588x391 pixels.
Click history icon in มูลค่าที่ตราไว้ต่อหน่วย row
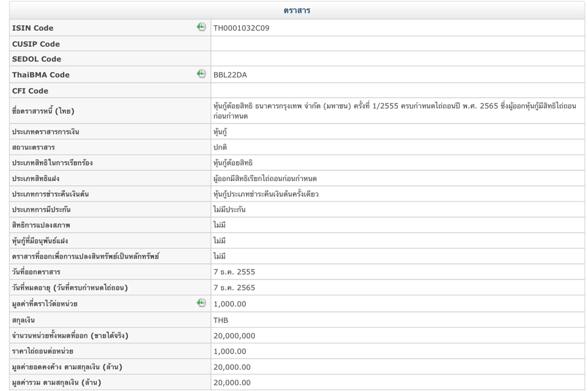coord(202,303)
